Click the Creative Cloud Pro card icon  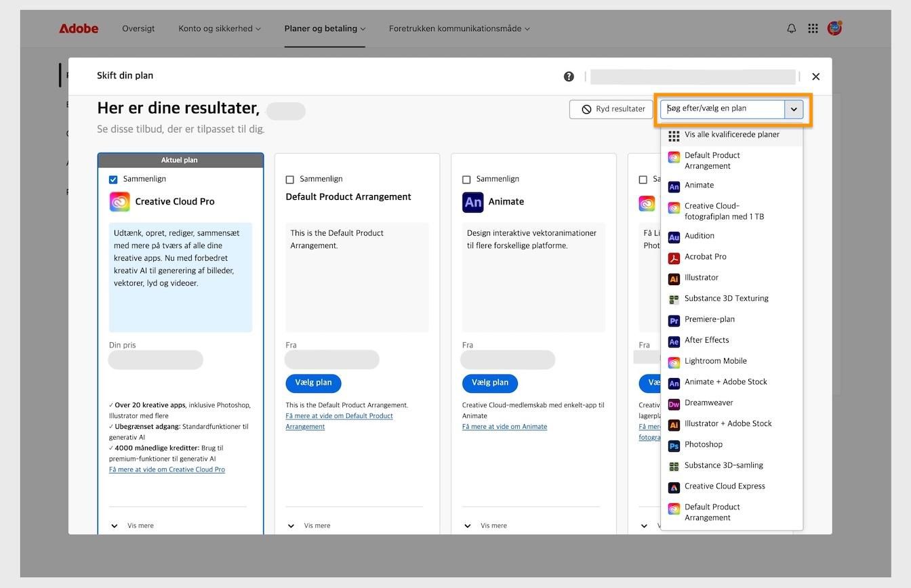pyautogui.click(x=119, y=202)
